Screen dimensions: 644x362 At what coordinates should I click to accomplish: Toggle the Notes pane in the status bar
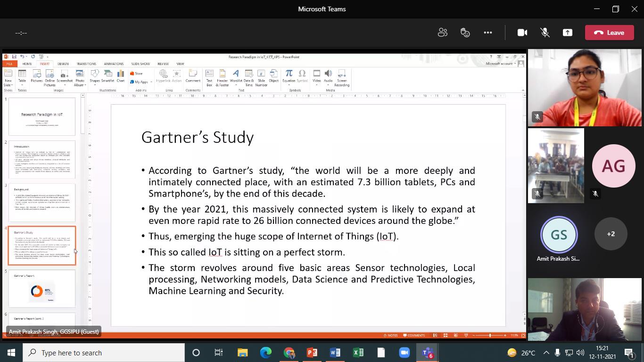tap(390, 335)
